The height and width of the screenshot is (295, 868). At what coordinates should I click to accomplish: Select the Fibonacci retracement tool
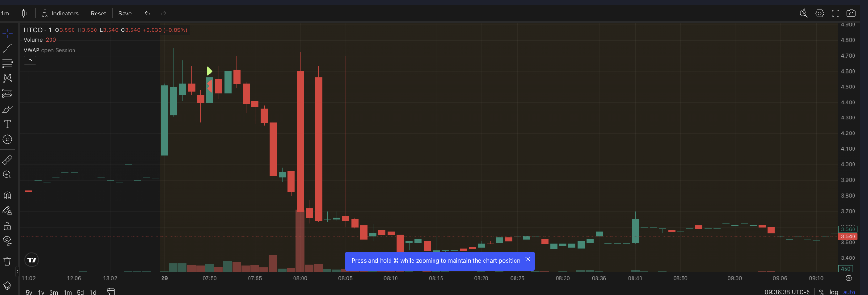7,63
